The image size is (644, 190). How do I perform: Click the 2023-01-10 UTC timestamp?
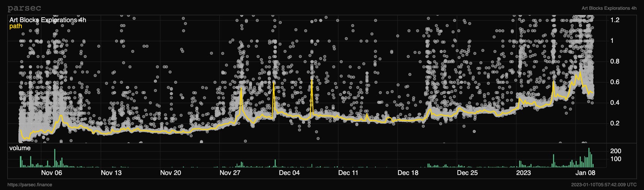(x=604, y=185)
